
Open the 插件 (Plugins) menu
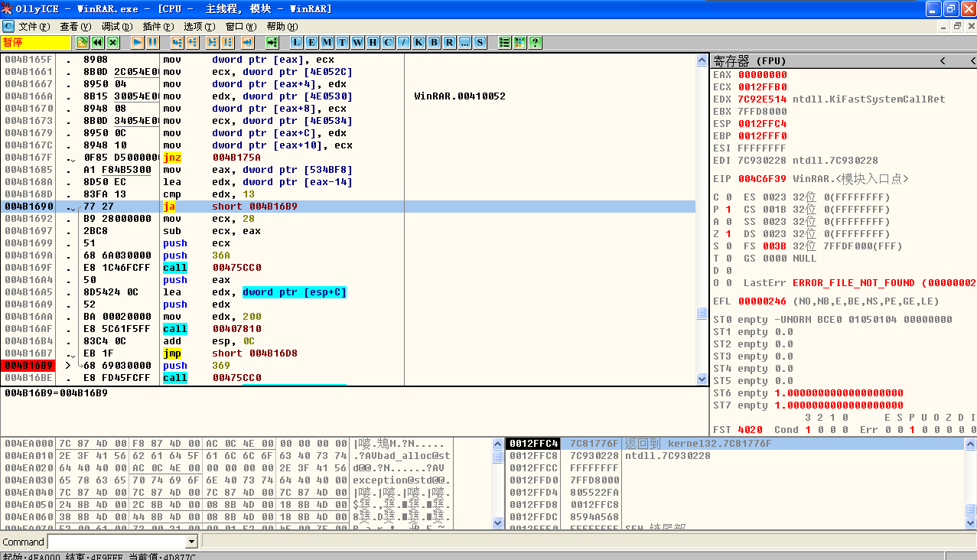click(157, 27)
